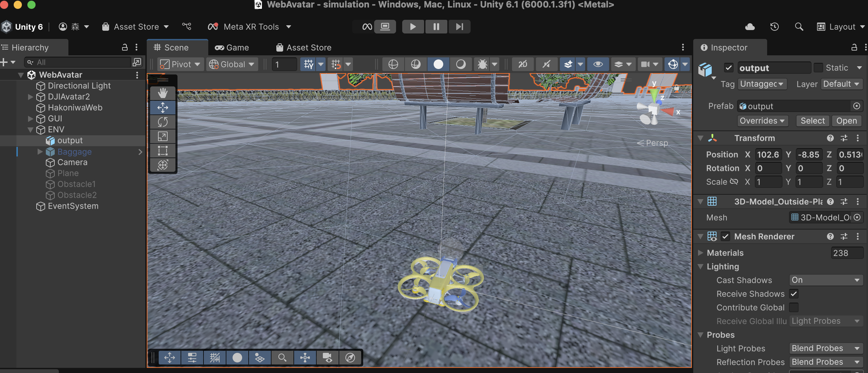Image resolution: width=868 pixels, height=373 pixels.
Task: Click the prefab Select button
Action: tap(812, 121)
